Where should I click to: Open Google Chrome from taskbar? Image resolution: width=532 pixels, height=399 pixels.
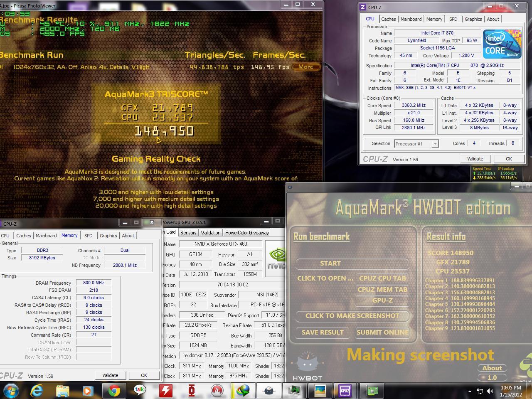click(114, 391)
